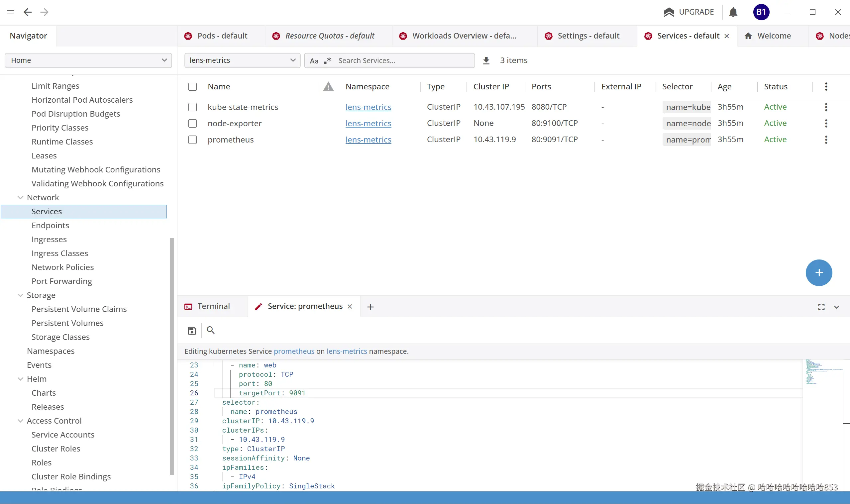850x504 pixels.
Task: Click the download services list icon
Action: pos(486,60)
